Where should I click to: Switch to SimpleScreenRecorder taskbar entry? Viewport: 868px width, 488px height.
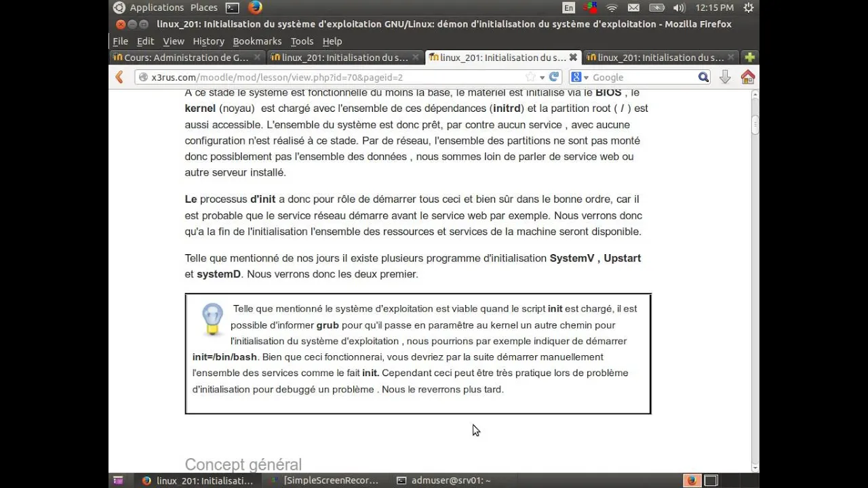click(x=325, y=481)
